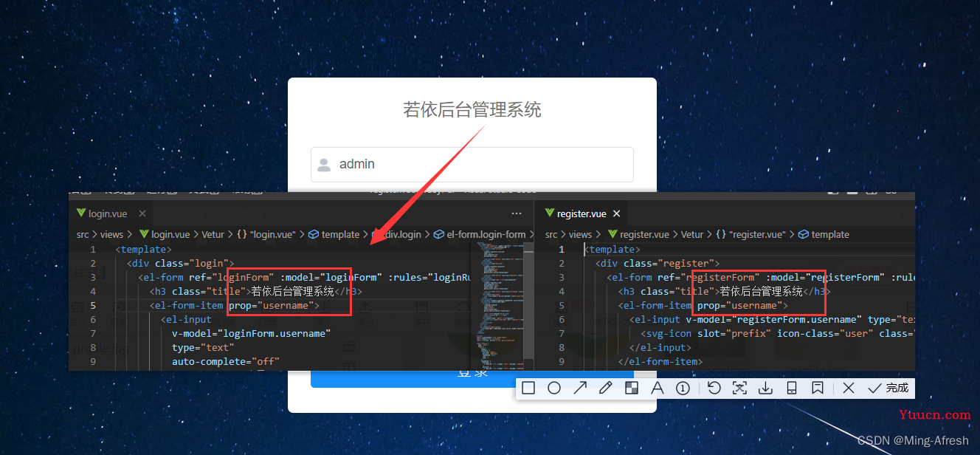The image size is (980, 455).
Task: Cancel the screenshot with X icon
Action: point(849,388)
